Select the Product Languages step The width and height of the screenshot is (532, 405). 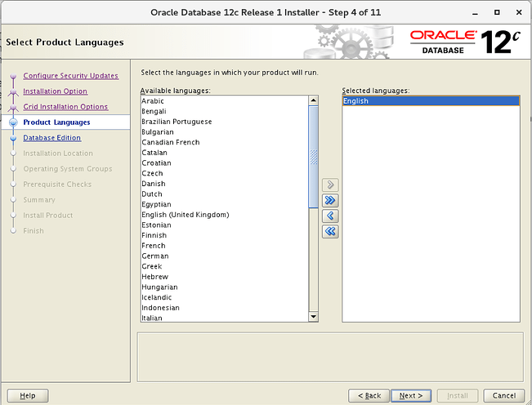pos(56,122)
